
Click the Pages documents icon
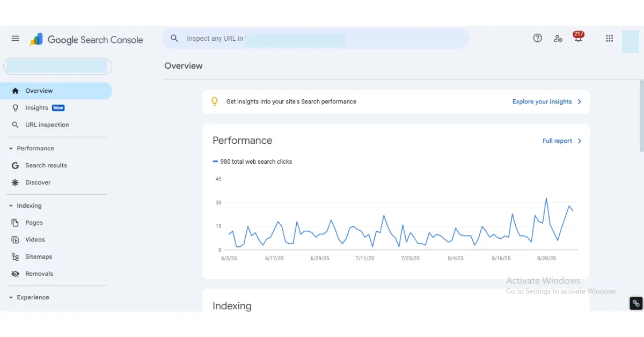(x=15, y=223)
